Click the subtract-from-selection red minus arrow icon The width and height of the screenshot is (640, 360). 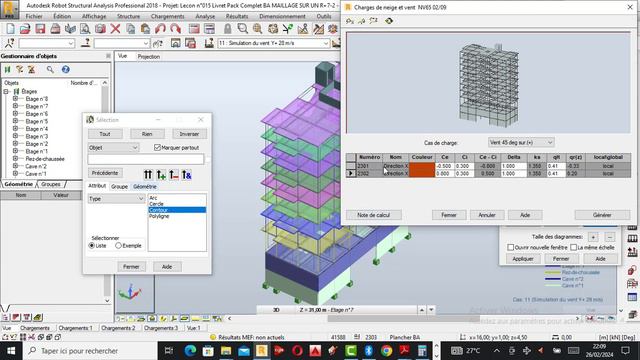point(174,175)
